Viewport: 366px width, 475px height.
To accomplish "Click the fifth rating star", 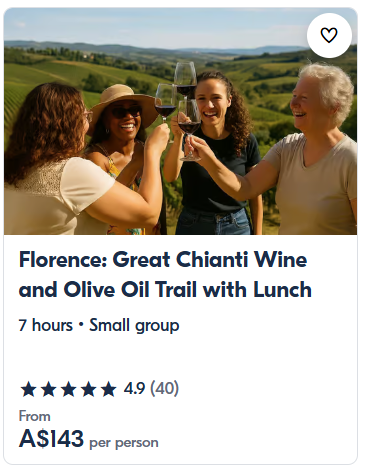I will pyautogui.click(x=109, y=389).
